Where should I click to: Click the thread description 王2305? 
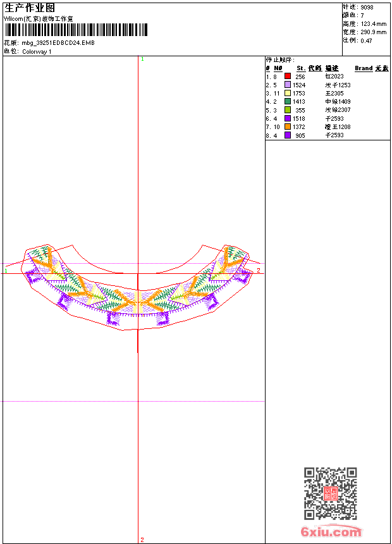(334, 94)
